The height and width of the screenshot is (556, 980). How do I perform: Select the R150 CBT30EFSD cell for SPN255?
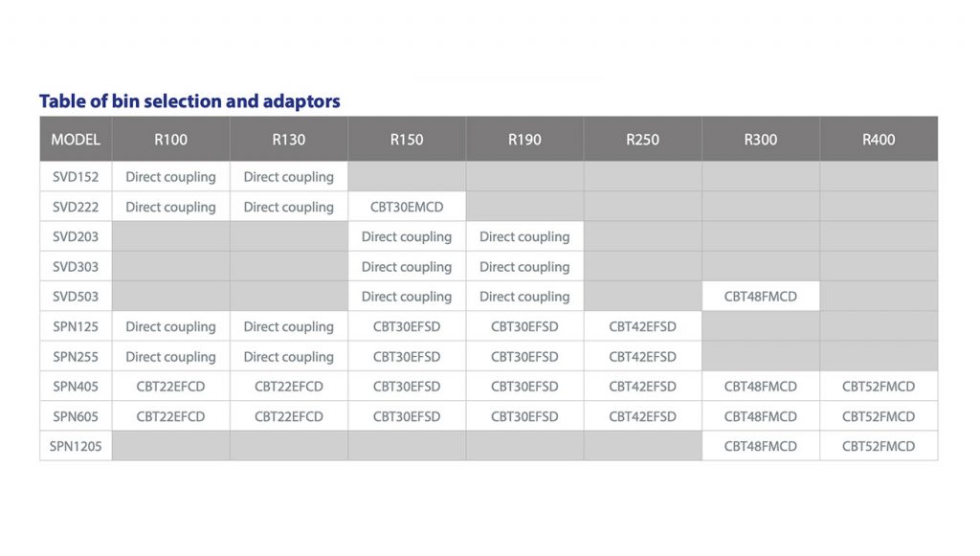[407, 357]
